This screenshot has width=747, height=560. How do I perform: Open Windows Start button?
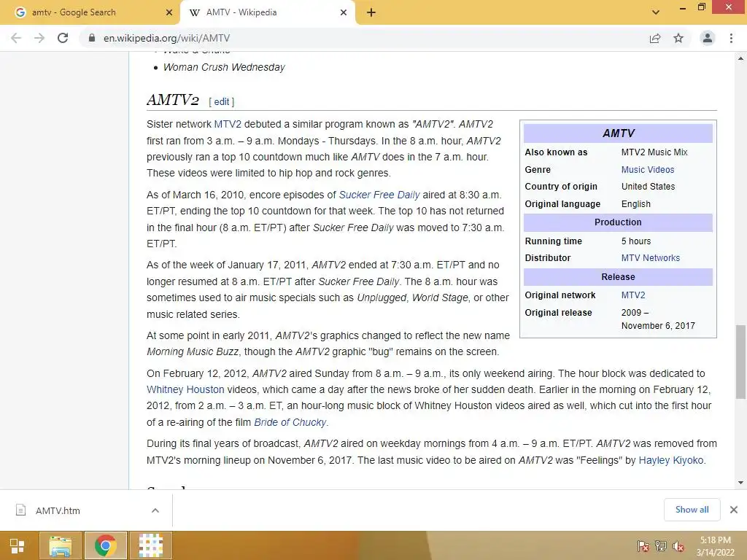[18, 545]
